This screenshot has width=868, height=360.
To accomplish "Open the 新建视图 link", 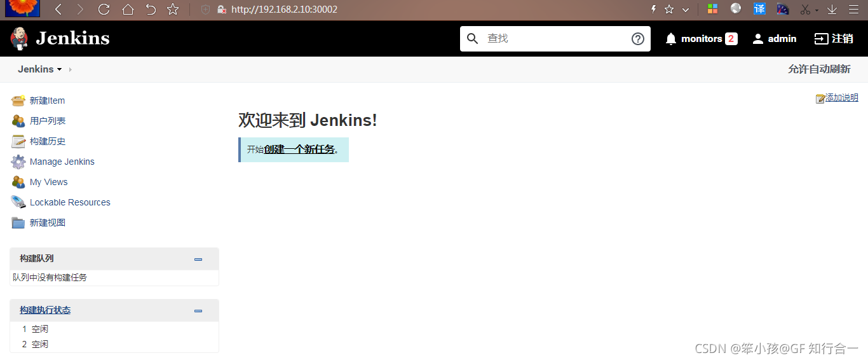I will pyautogui.click(x=48, y=223).
